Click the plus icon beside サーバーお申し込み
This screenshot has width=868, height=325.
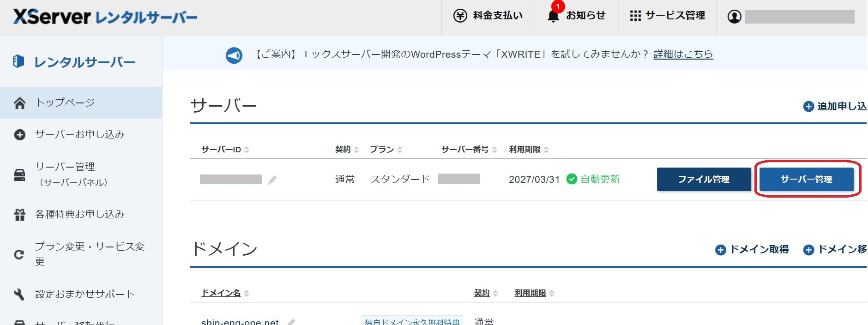(x=20, y=135)
